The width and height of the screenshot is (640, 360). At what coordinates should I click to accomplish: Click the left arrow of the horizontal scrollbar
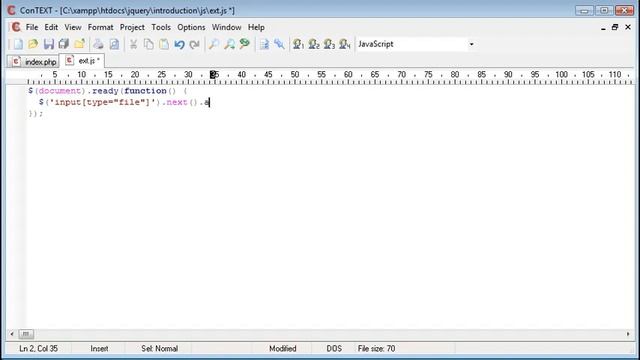pyautogui.click(x=12, y=334)
